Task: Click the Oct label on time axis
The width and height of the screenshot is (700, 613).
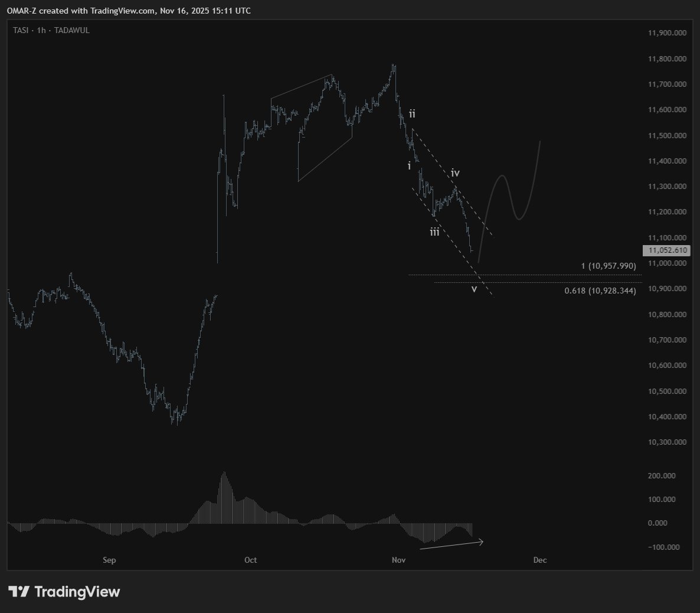Action: coord(250,560)
